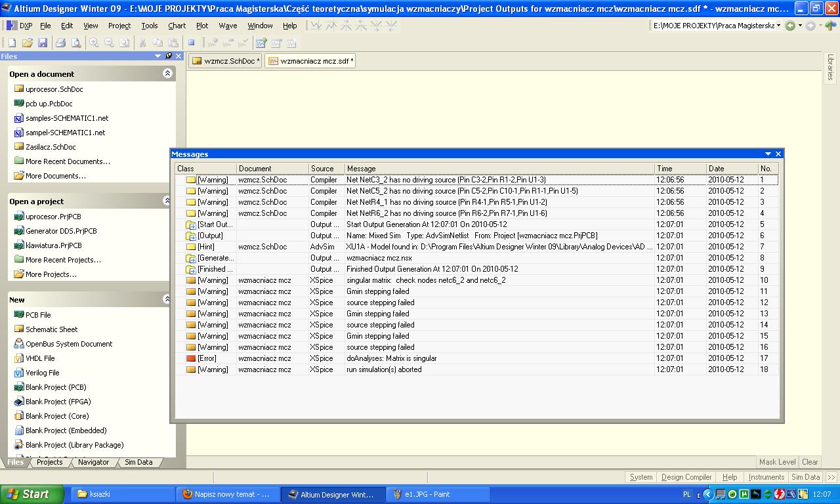Viewport: 840px width, 504px height.
Task: Click the Instruments status bar button
Action: click(x=766, y=477)
